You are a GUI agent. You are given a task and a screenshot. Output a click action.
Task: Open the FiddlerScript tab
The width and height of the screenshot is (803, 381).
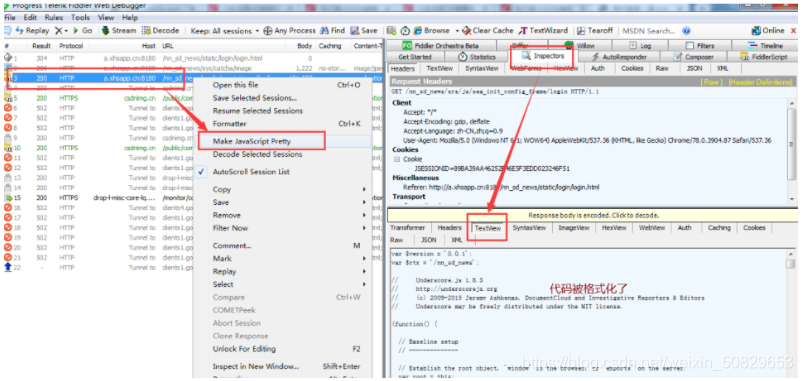coord(763,57)
